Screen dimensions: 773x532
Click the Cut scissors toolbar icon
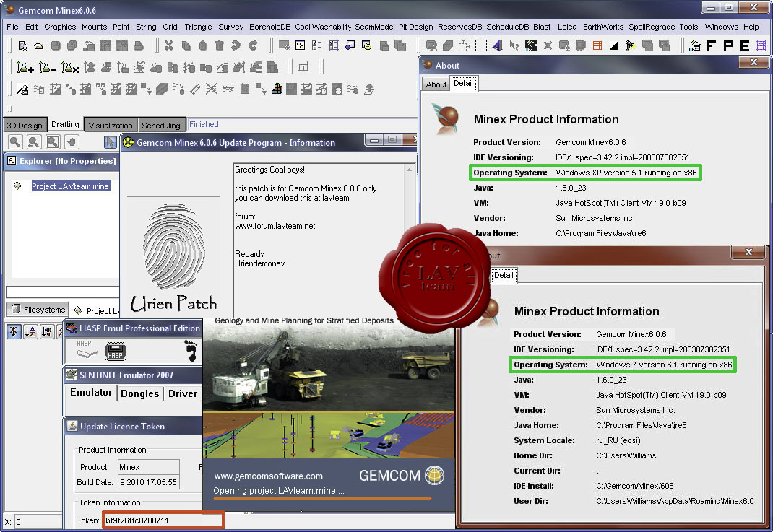click(168, 45)
